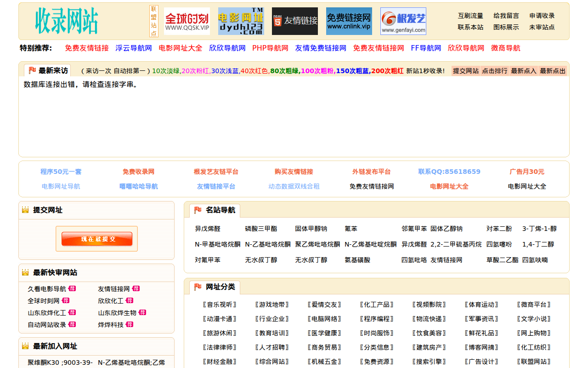This screenshot has width=588, height=368.
Task: Click the 荐 badge next to 久看电影导航
Action: [72, 289]
